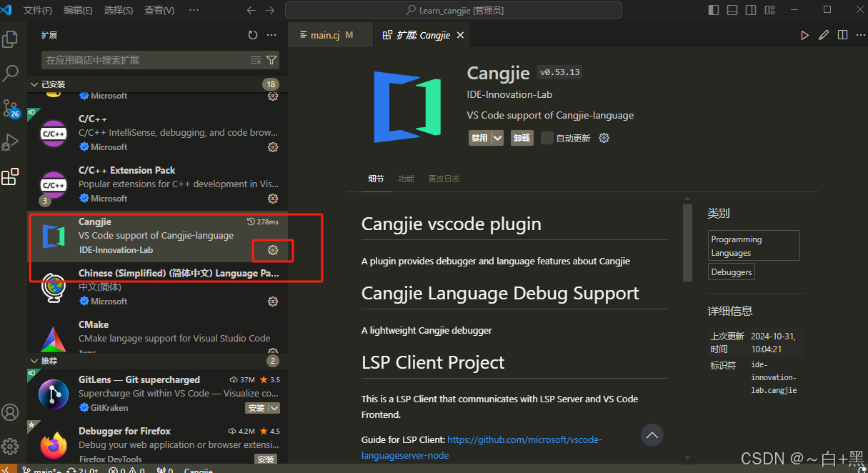Clear extensions search results icon

[255, 60]
